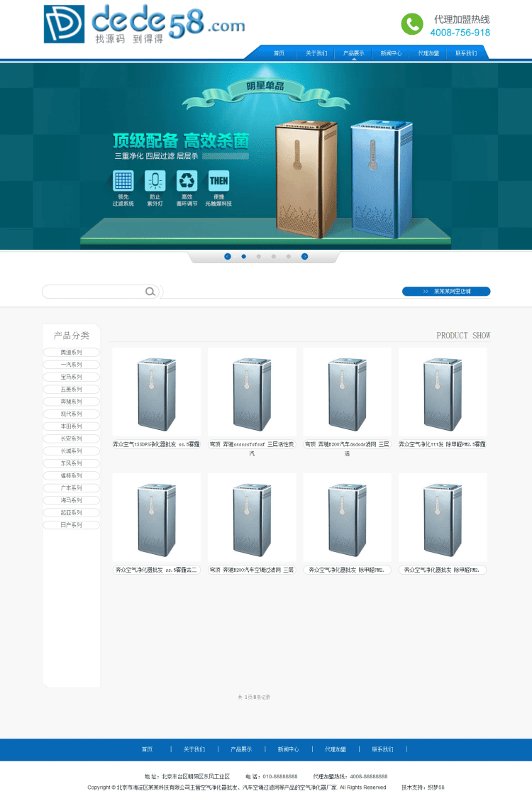This screenshot has width=532, height=806.
Task: Click the dede58 logo icon
Action: pyautogui.click(x=64, y=24)
